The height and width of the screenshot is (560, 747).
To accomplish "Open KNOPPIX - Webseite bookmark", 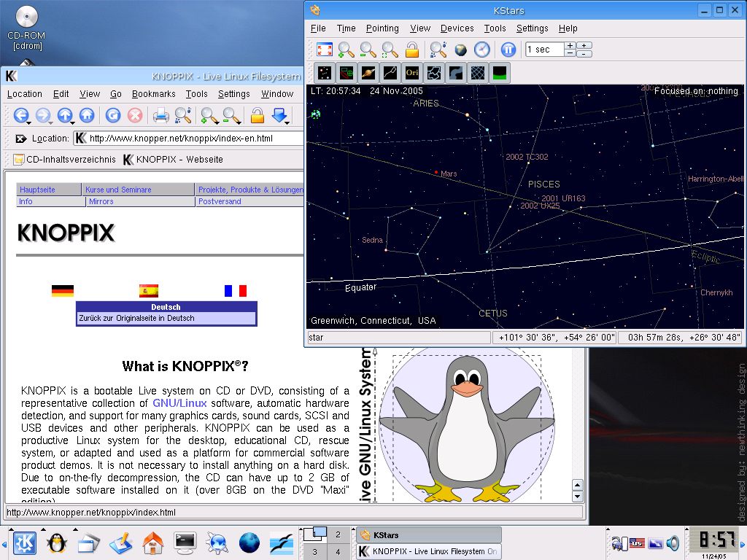I will [173, 160].
